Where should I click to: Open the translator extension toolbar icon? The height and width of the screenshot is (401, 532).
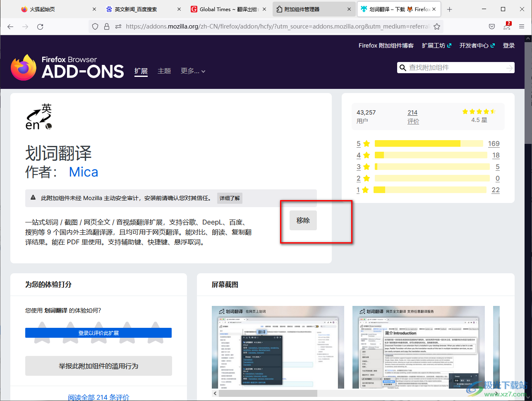pyautogui.click(x=507, y=26)
